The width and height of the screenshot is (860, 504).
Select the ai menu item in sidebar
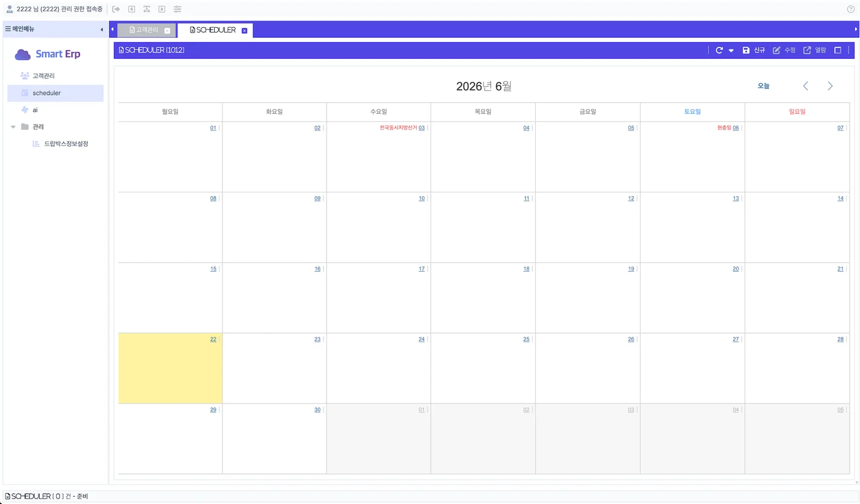coord(35,110)
